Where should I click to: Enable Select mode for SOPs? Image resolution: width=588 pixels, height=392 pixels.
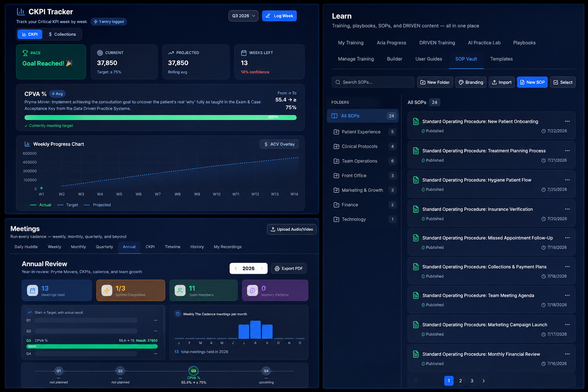(563, 82)
